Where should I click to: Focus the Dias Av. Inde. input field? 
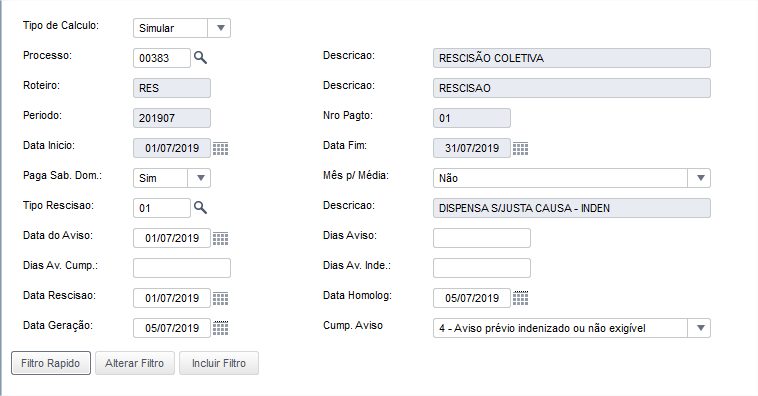coord(481,268)
